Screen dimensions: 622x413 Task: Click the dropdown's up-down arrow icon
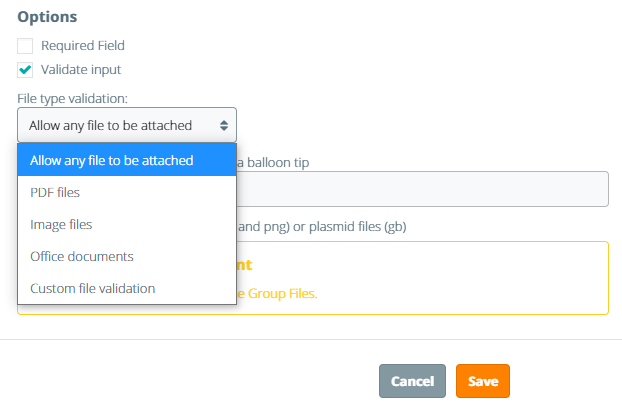coord(224,126)
